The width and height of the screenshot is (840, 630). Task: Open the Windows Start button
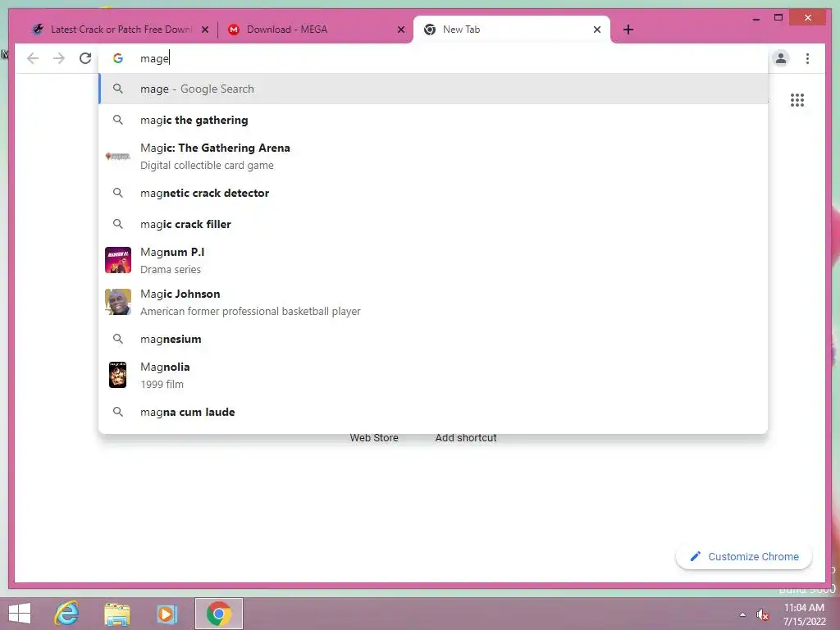point(20,614)
